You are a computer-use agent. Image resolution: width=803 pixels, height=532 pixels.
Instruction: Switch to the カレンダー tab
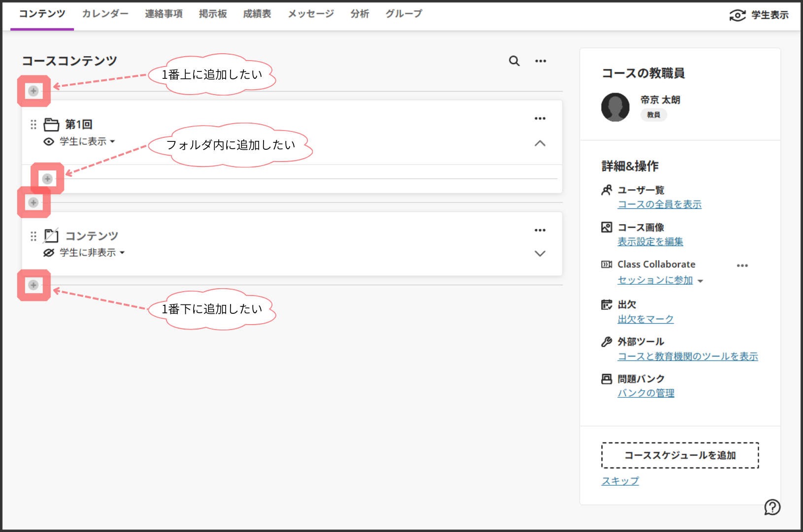105,14
